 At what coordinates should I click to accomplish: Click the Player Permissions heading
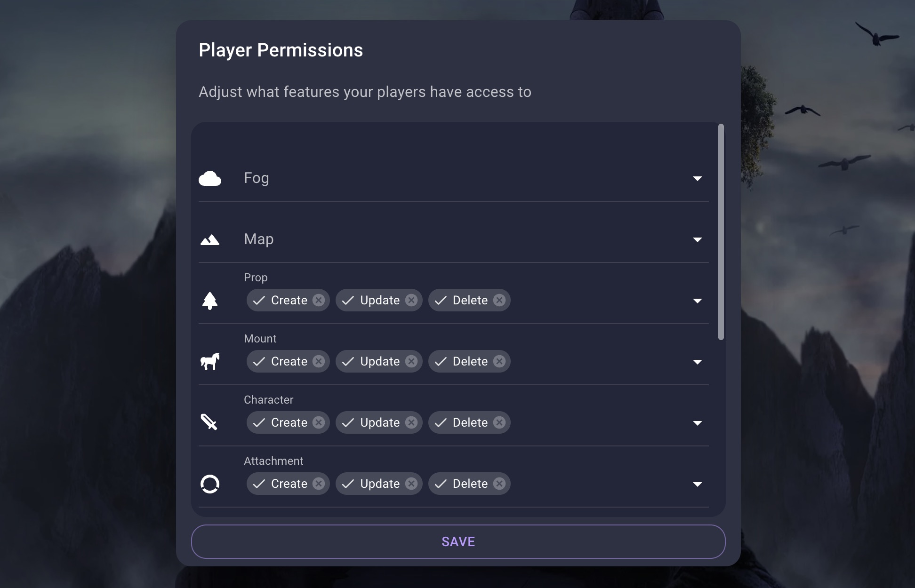pyautogui.click(x=281, y=50)
